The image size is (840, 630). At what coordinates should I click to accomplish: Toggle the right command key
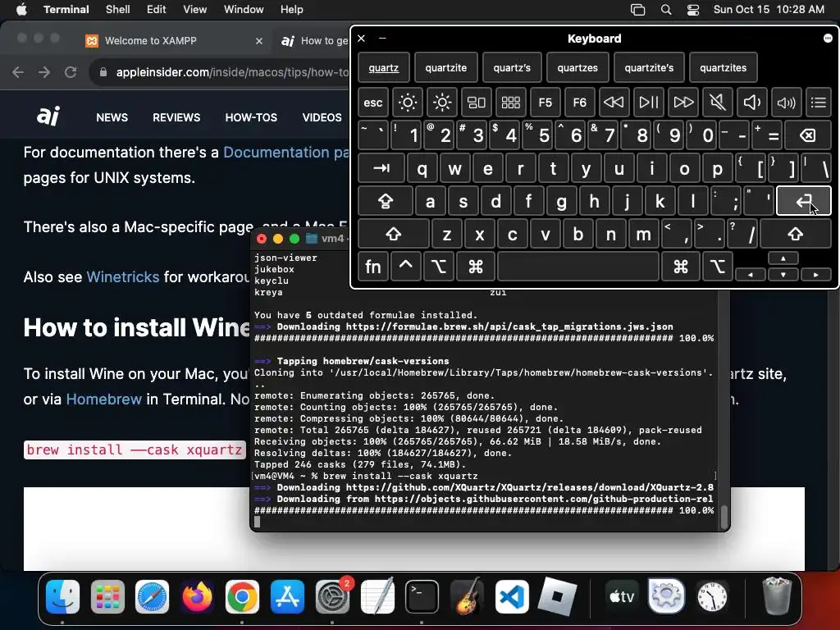[x=681, y=267]
